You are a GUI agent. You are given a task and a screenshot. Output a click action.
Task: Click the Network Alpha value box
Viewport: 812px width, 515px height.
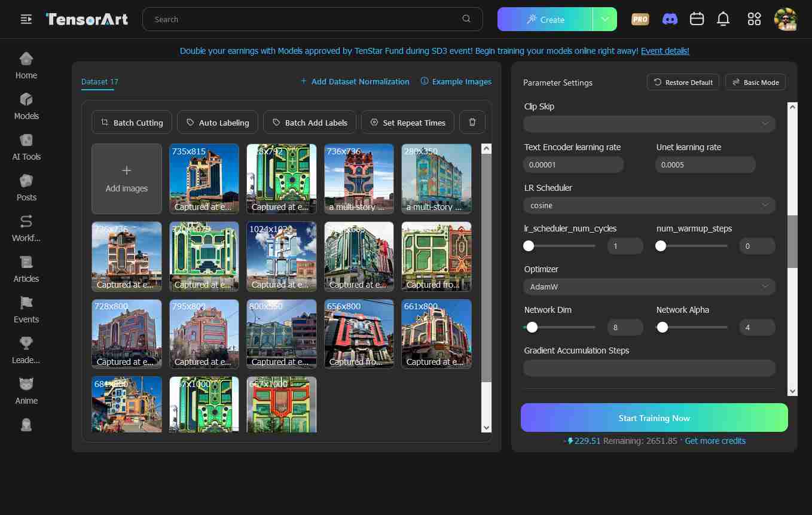[x=757, y=327]
